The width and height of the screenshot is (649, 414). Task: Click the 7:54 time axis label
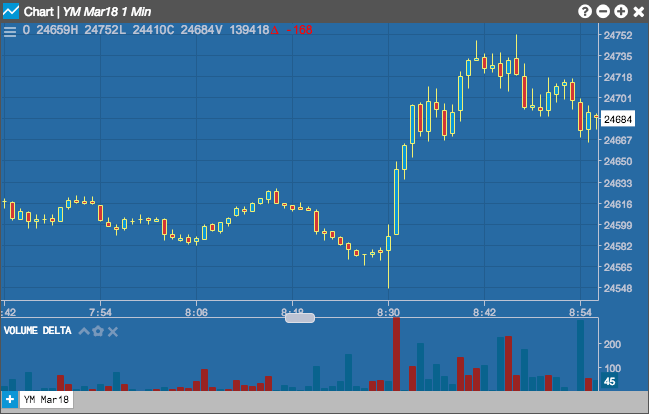(100, 312)
